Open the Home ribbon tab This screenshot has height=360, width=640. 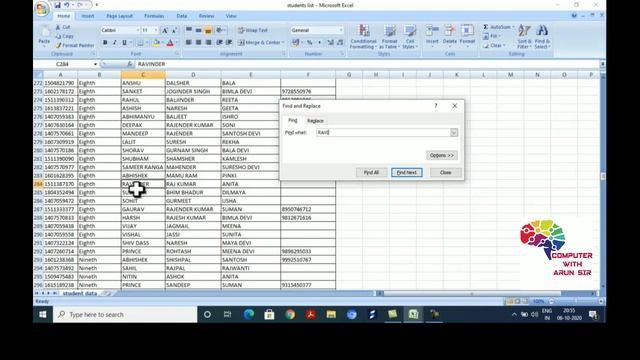tap(63, 16)
